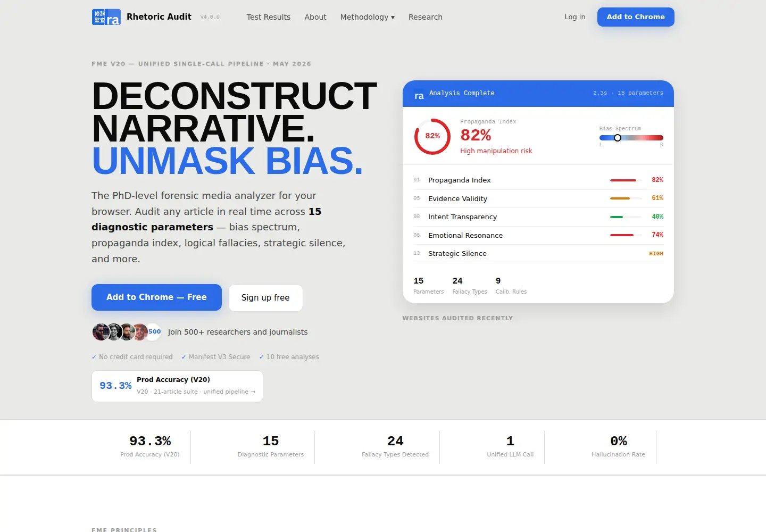Click the 0% Hallucination Rate stat

pyautogui.click(x=618, y=447)
